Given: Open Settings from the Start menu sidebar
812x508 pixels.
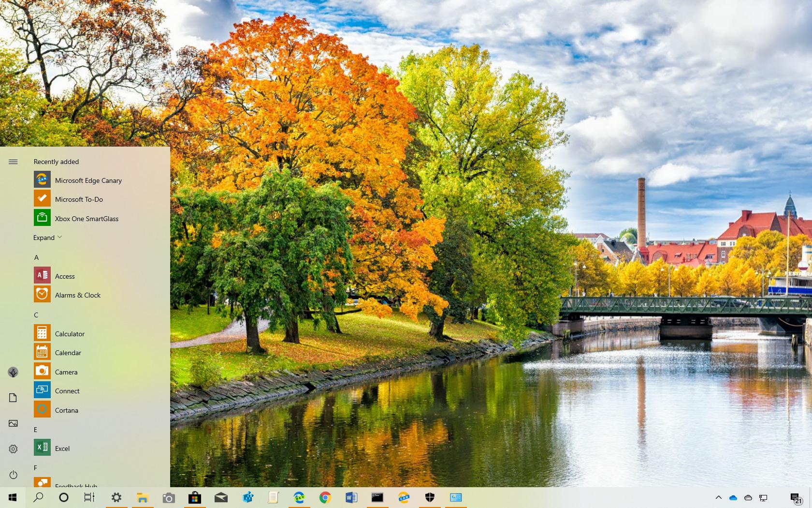Looking at the screenshot, I should pyautogui.click(x=13, y=449).
